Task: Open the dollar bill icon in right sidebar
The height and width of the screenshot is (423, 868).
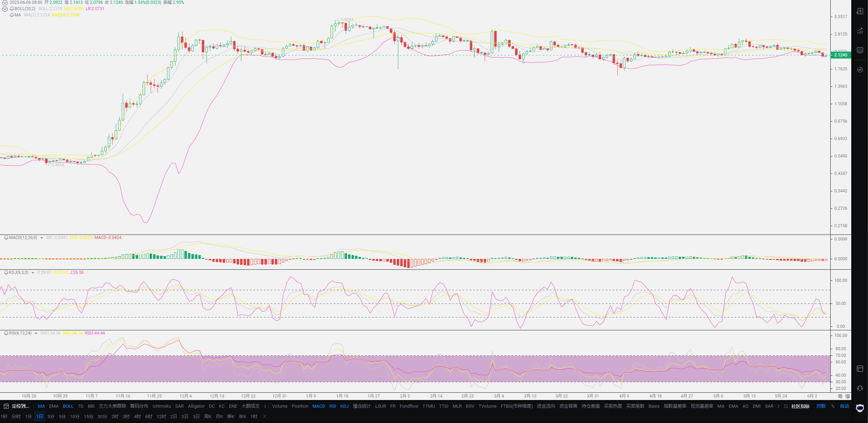Action: pos(860,11)
